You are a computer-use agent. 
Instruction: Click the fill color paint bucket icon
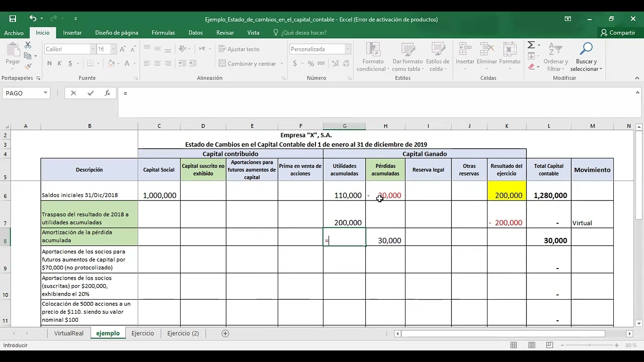[x=111, y=63]
